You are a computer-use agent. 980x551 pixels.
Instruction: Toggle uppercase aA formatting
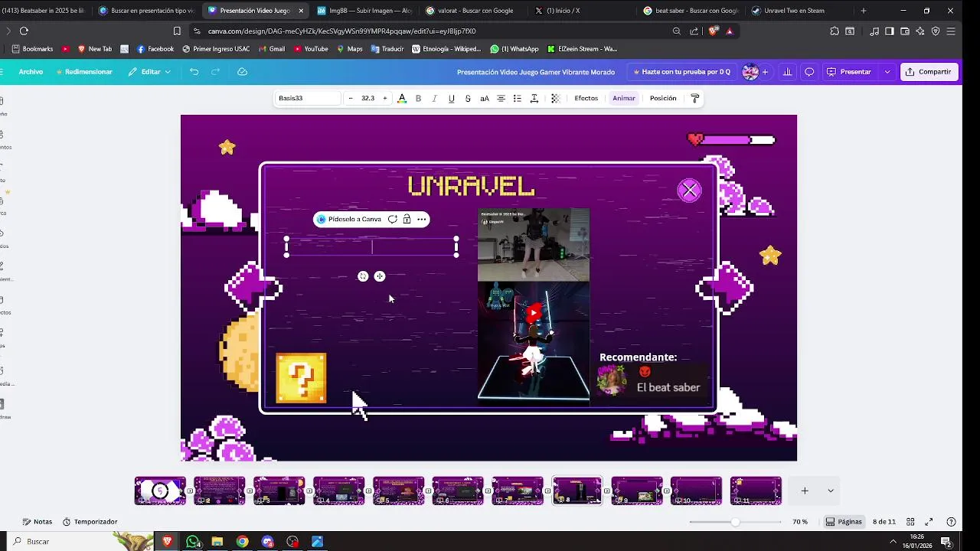pos(485,98)
